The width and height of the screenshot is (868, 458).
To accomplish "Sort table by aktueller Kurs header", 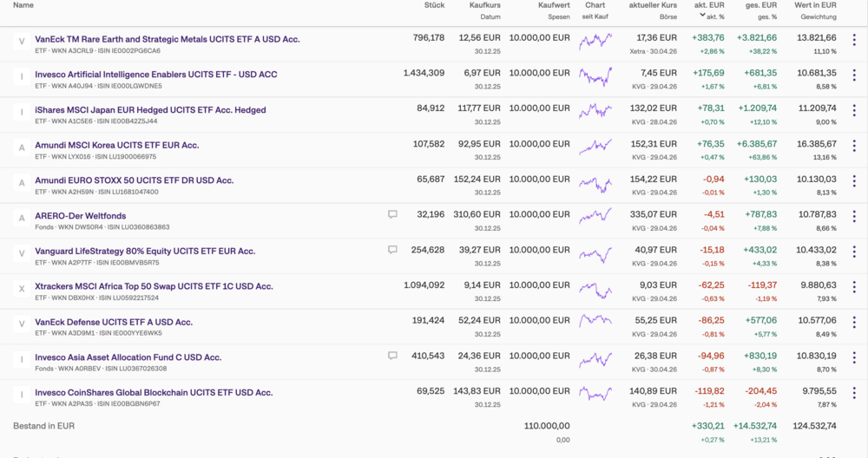I will click(x=653, y=5).
